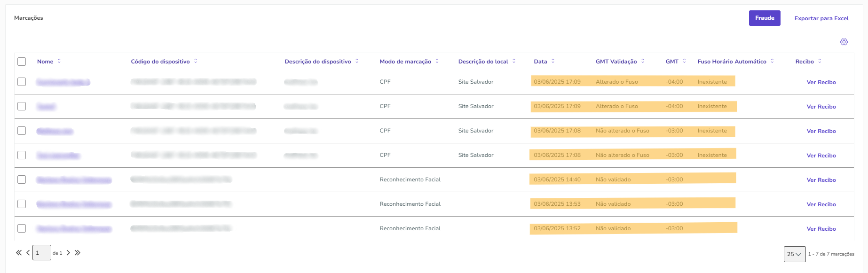
Task: Check the 03/06/2025 13:52 row checkbox
Action: (22, 228)
